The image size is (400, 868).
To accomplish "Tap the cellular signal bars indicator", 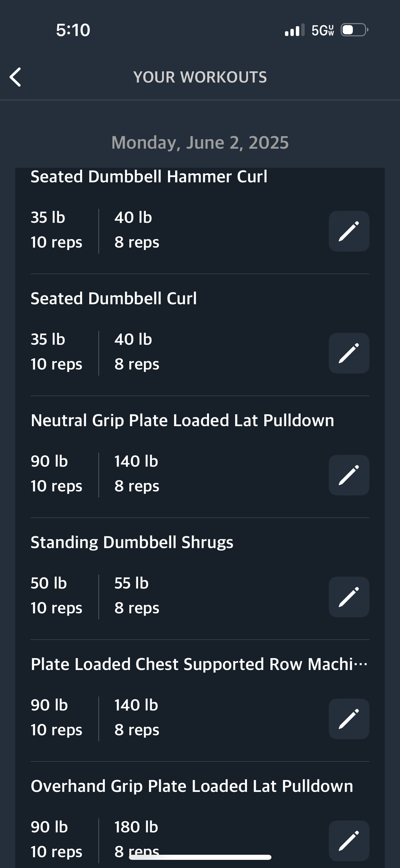I will (x=294, y=30).
